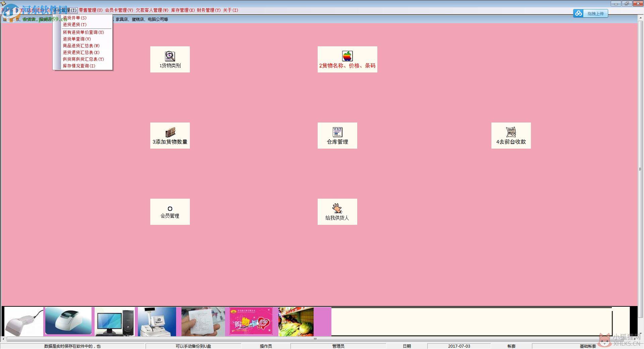
Task: Click the vertical scrollbar on right edge
Action: coord(640,169)
